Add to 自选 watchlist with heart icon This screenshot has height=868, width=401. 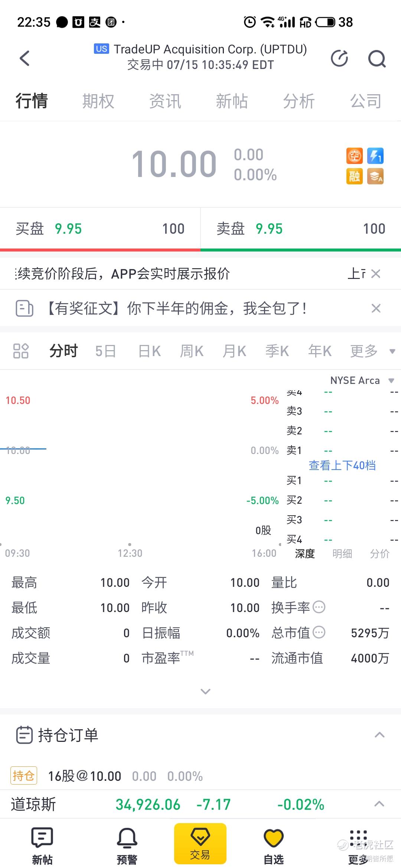(274, 845)
